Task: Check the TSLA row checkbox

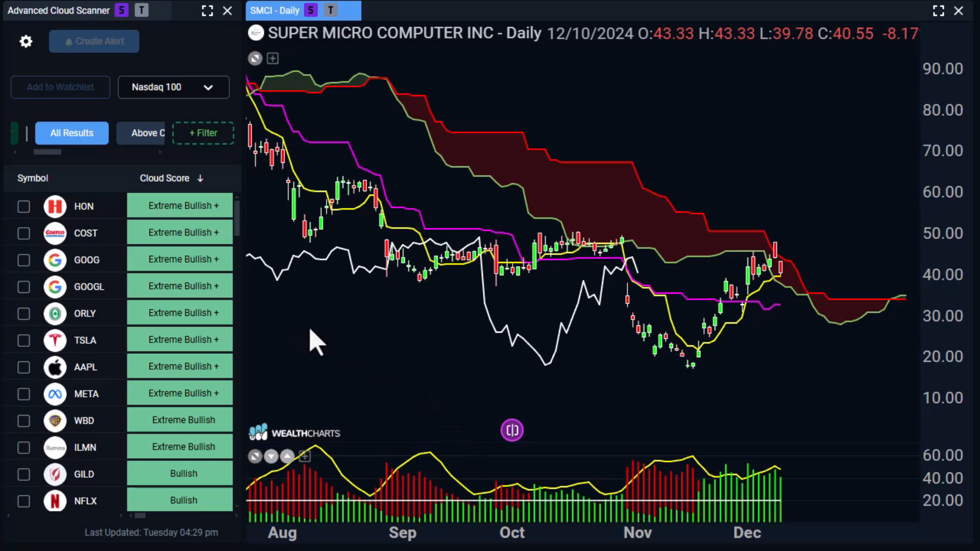Action: (23, 341)
